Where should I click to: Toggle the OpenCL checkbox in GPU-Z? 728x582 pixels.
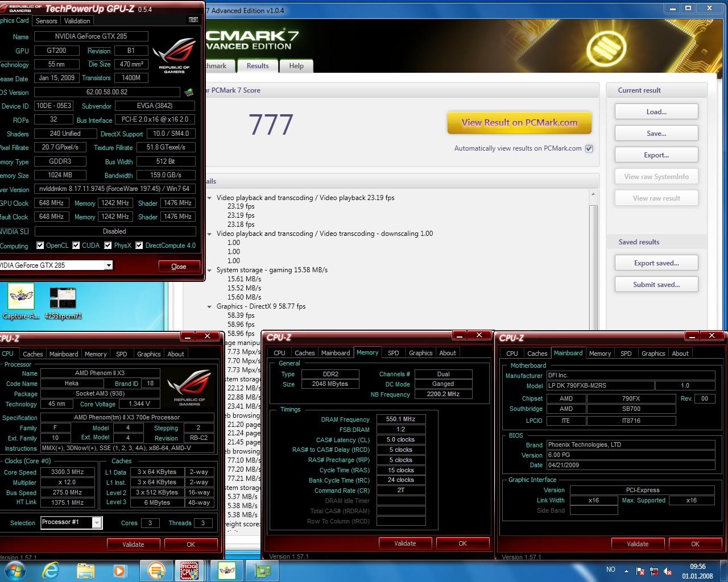tap(40, 246)
